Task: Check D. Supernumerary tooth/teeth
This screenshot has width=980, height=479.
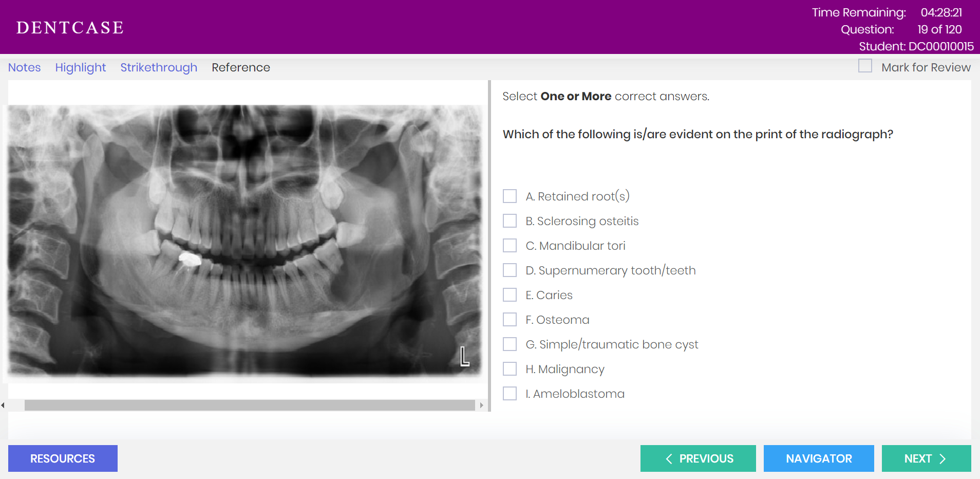Action: point(510,270)
